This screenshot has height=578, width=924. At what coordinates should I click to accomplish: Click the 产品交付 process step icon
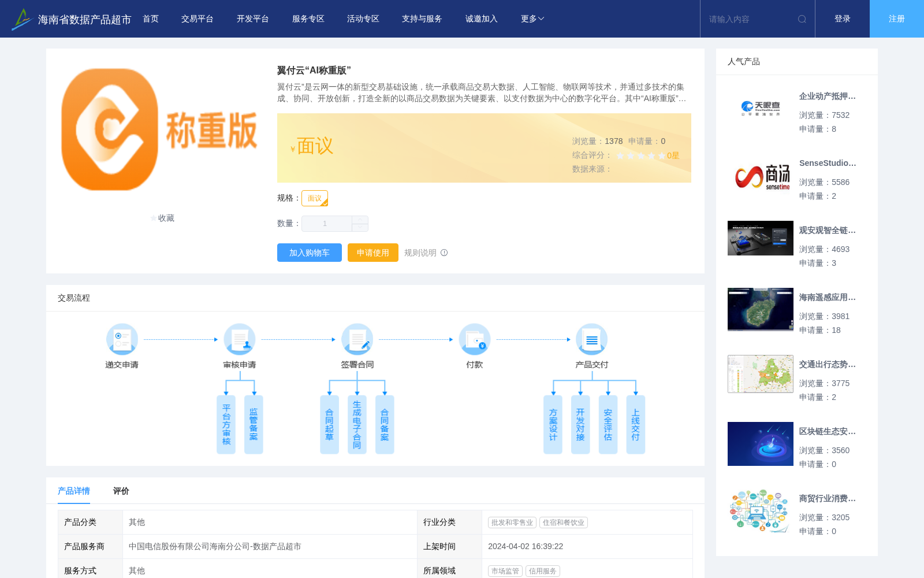click(592, 339)
